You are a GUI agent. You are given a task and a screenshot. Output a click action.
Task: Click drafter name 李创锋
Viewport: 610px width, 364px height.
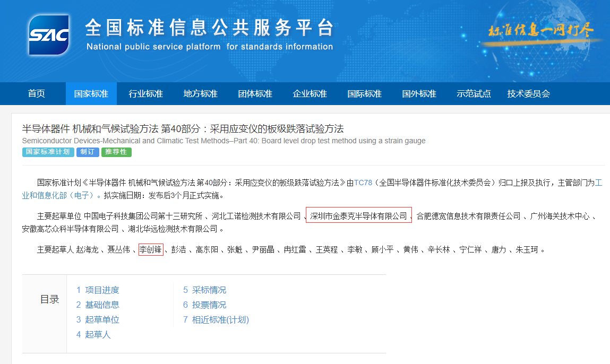point(151,250)
